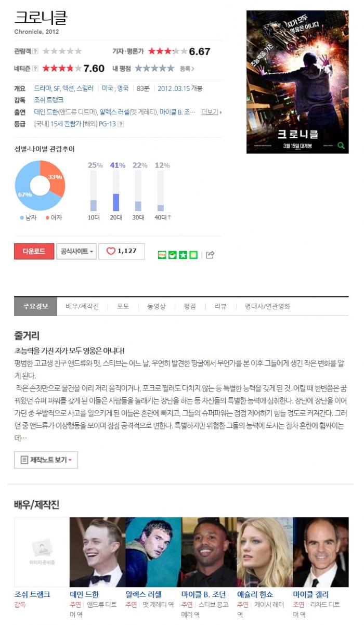Click the red 다운로드 button
364x625 pixels.
coord(34,251)
